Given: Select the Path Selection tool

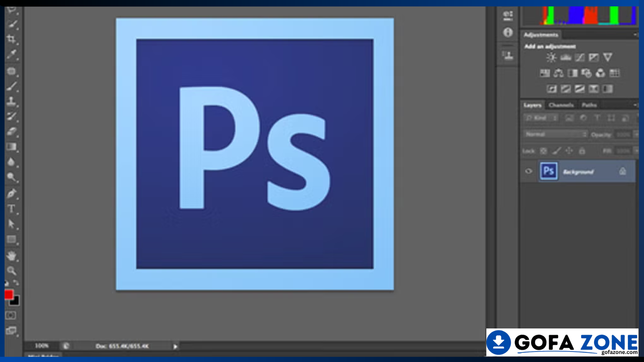Looking at the screenshot, I should (11, 224).
